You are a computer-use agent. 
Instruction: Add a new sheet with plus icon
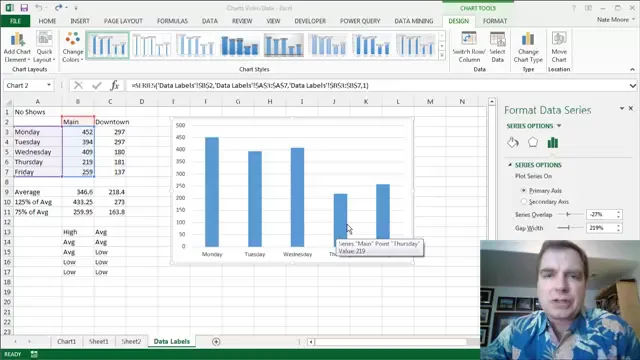[216, 342]
